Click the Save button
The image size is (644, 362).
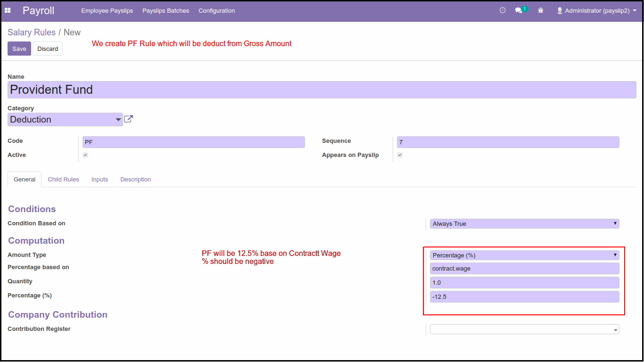coord(19,49)
